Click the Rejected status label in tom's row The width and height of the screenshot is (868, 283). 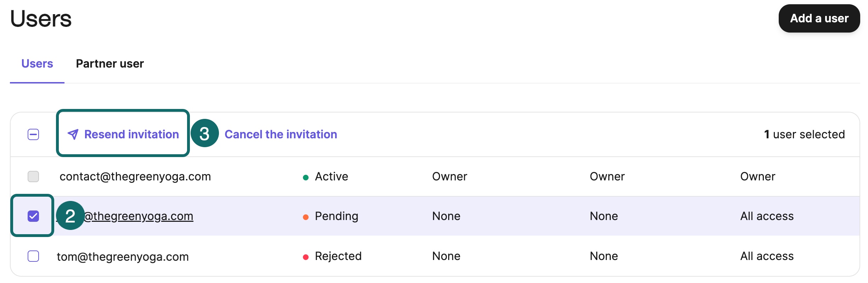pos(338,256)
